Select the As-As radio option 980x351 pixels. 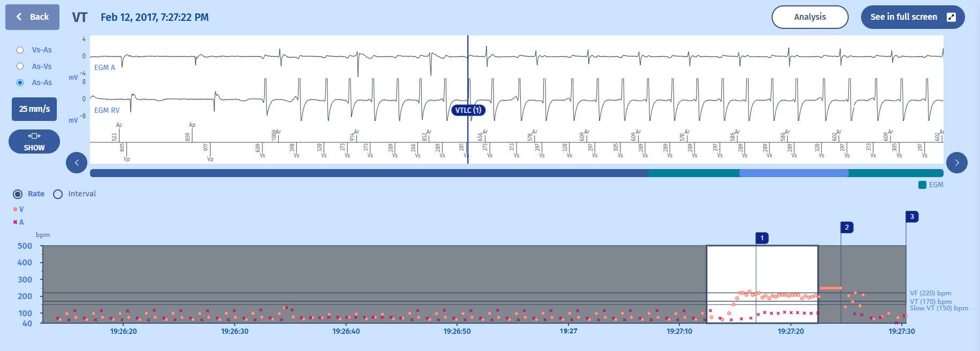20,82
